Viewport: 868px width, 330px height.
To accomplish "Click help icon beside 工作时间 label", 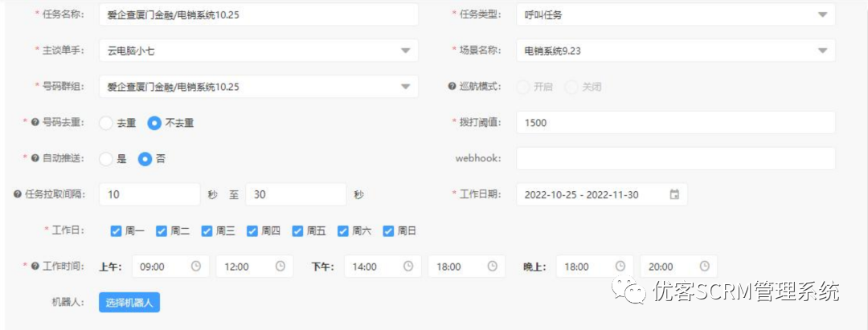I will click(x=35, y=266).
